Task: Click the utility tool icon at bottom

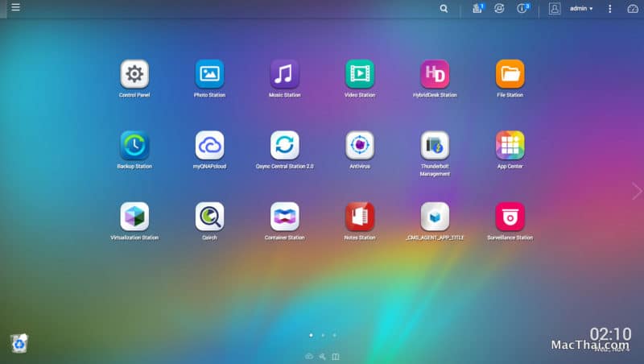Action: point(323,356)
